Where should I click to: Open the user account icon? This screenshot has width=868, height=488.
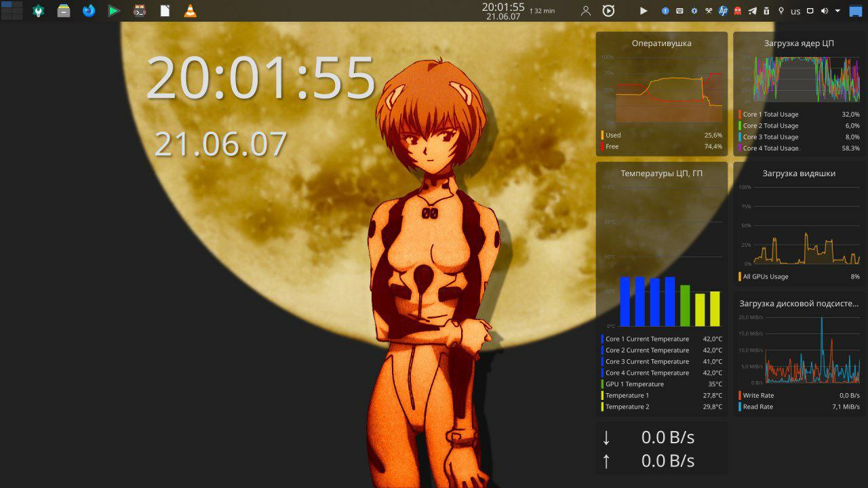click(586, 11)
